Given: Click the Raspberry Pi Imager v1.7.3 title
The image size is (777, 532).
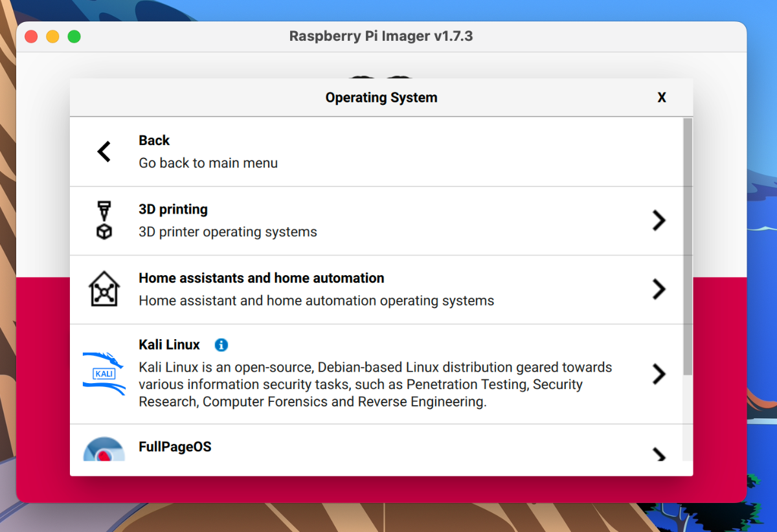Looking at the screenshot, I should click(381, 36).
